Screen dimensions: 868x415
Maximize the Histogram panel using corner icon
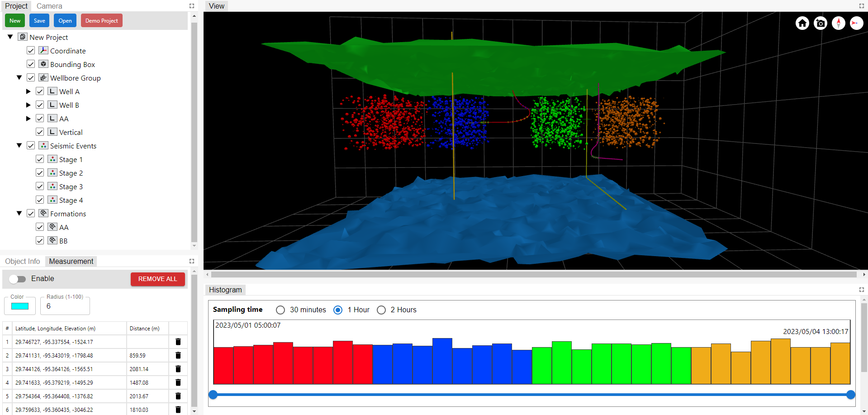pos(861,290)
